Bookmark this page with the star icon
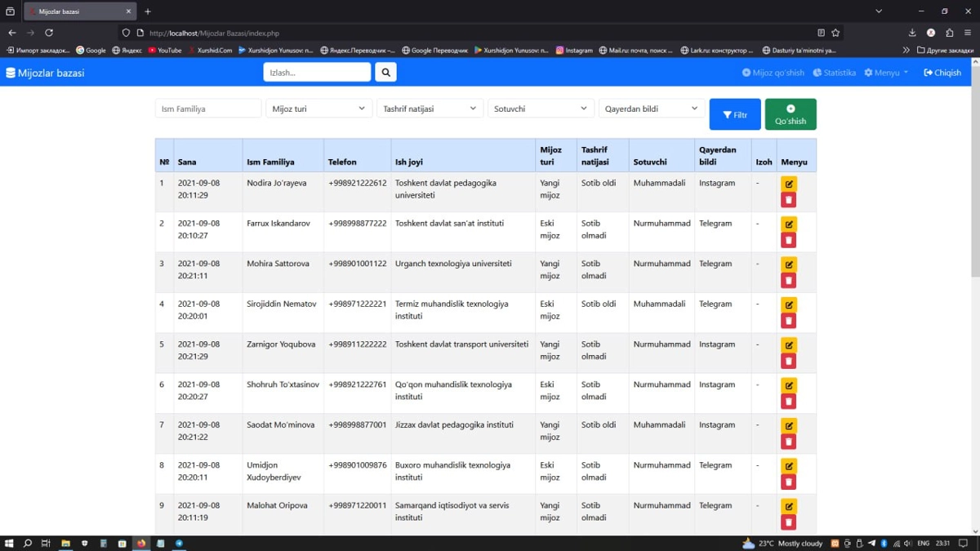980x551 pixels. (835, 33)
